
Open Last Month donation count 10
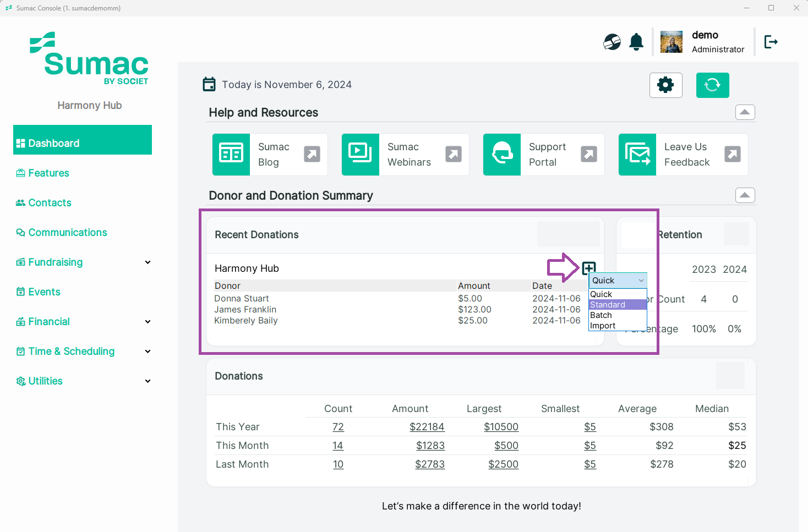pyautogui.click(x=338, y=464)
